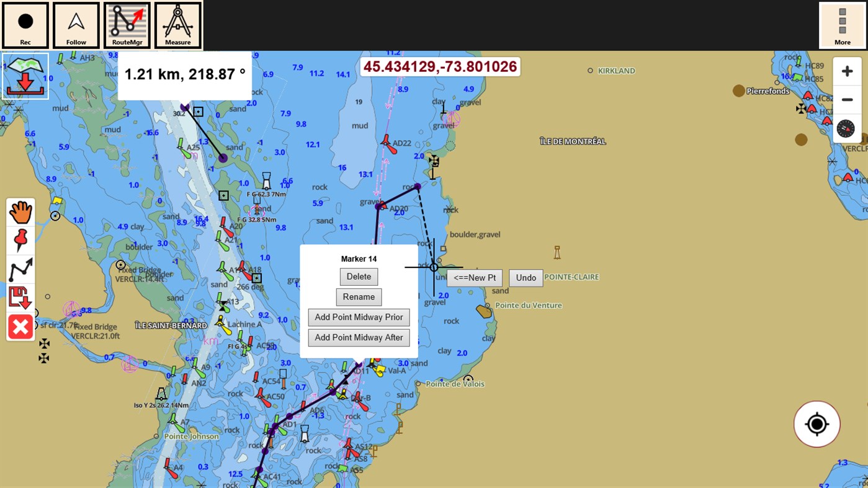868x488 pixels.
Task: Dismiss editing with the red X icon
Action: pos(20,327)
